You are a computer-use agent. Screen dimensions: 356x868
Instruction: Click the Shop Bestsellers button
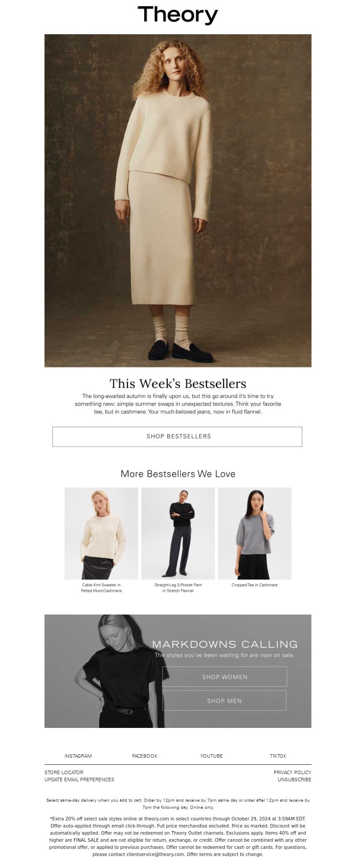[177, 437]
